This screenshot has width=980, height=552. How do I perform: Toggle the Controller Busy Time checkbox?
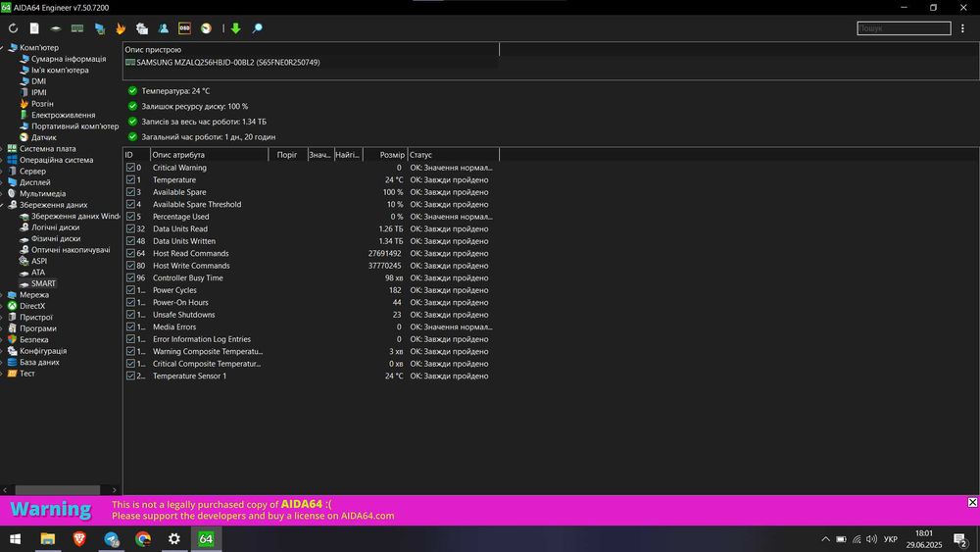130,277
